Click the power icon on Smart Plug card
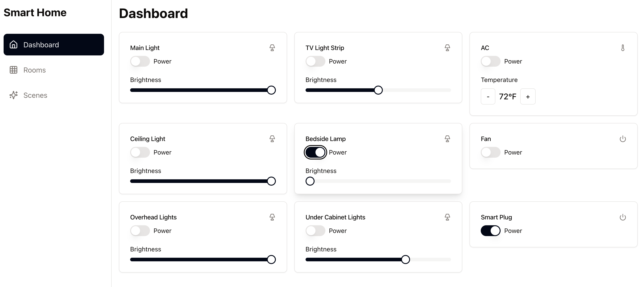This screenshot has height=287, width=644. 623,217
